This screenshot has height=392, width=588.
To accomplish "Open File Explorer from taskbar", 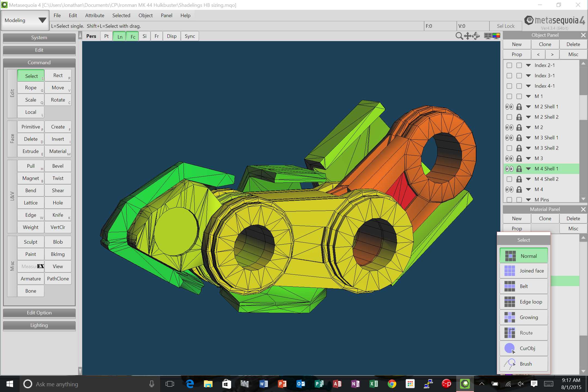I will pos(208,384).
